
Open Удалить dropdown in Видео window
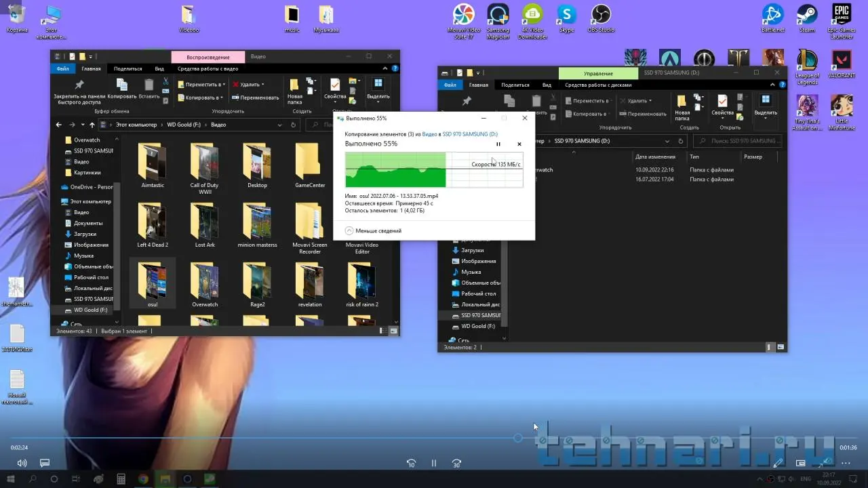coord(248,85)
